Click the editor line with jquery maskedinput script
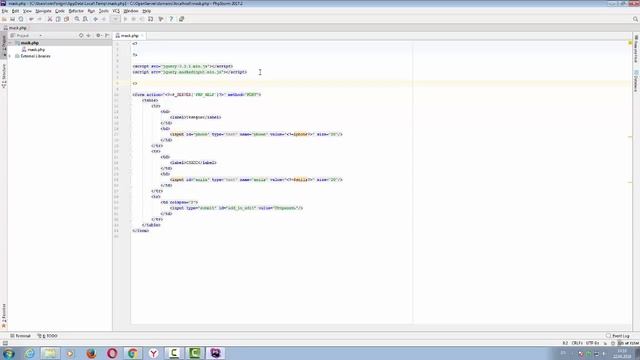This screenshot has width=640, height=360. tap(190, 72)
